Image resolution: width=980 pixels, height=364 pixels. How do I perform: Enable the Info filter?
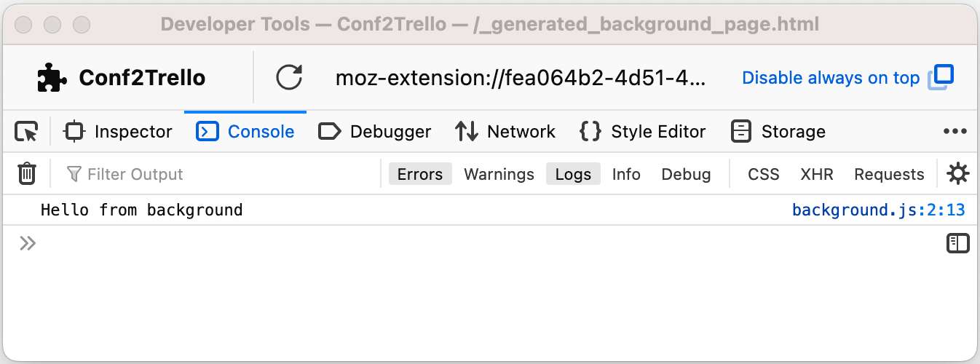tap(626, 174)
